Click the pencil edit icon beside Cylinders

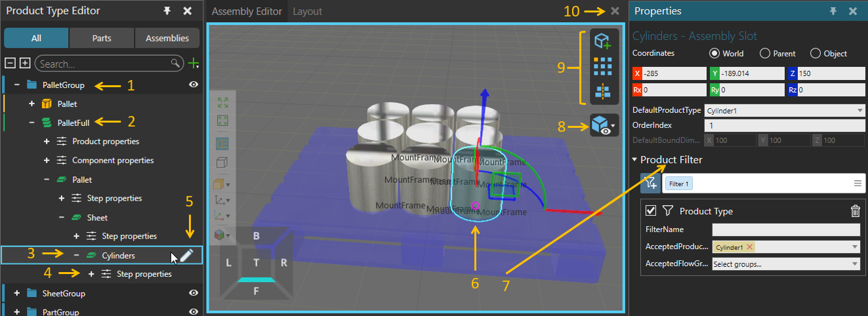coord(186,255)
